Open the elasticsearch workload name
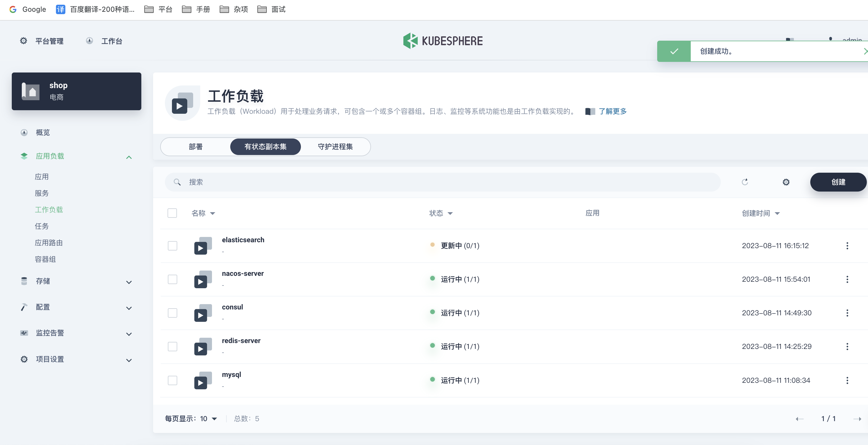Image resolution: width=868 pixels, height=445 pixels. pos(243,240)
